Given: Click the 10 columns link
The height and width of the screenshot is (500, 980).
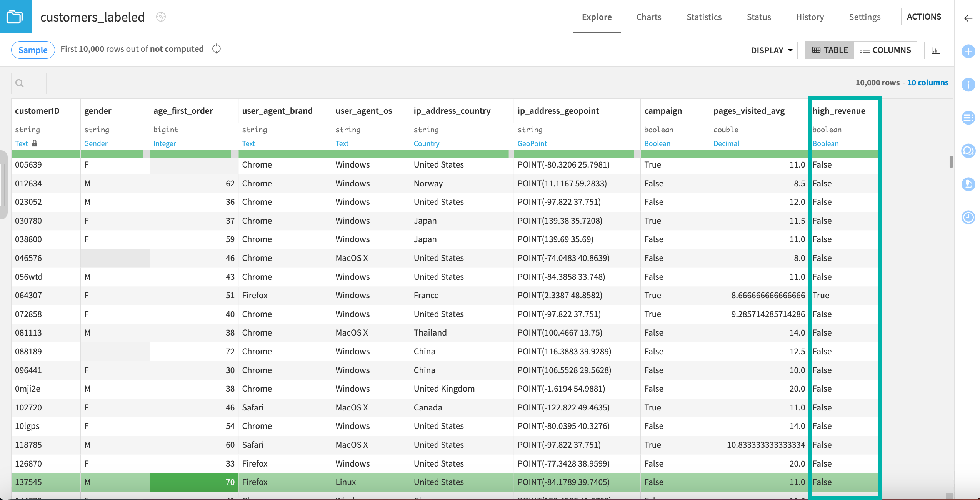Looking at the screenshot, I should (x=928, y=82).
